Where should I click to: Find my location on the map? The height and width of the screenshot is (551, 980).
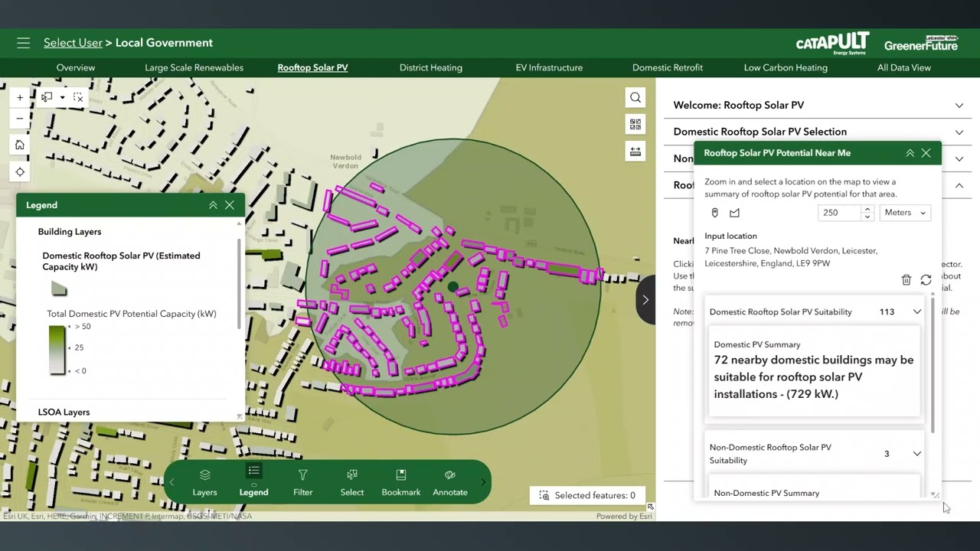click(20, 172)
